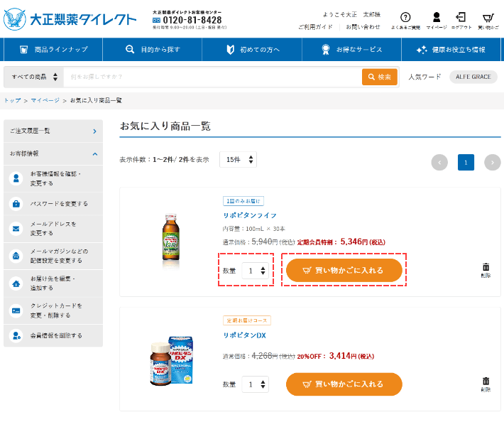Go to マイページ breadcrumb link
The height and width of the screenshot is (427, 504).
click(x=45, y=100)
